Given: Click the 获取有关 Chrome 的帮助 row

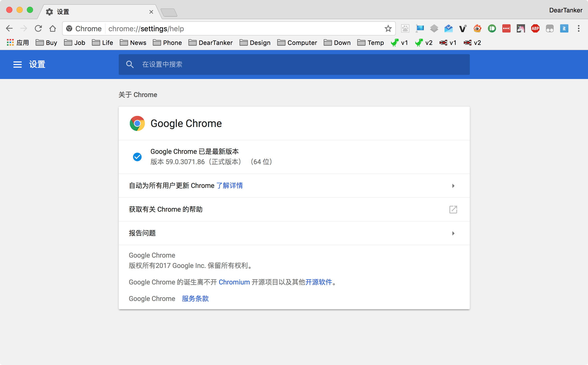Looking at the screenshot, I should tap(294, 210).
